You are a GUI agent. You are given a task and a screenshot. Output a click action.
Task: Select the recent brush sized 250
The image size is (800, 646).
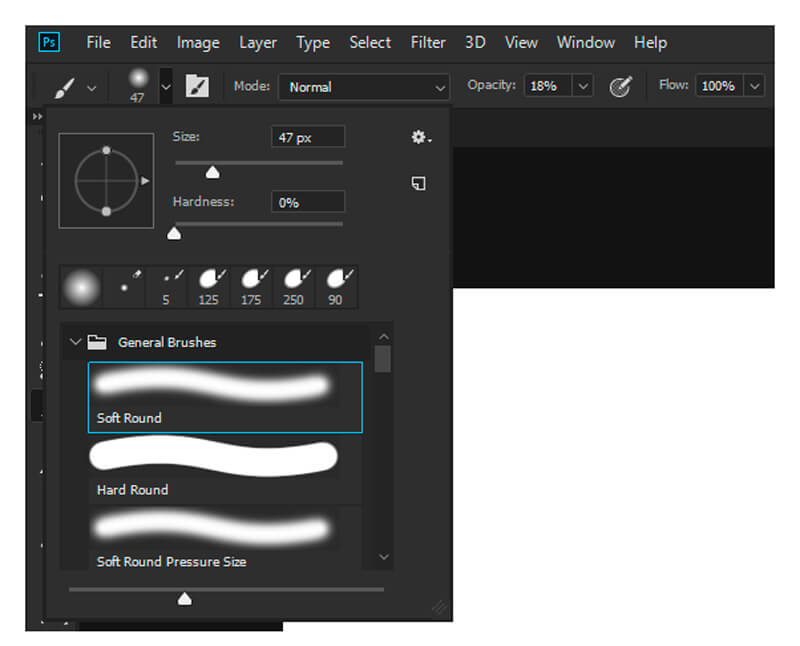pos(294,287)
